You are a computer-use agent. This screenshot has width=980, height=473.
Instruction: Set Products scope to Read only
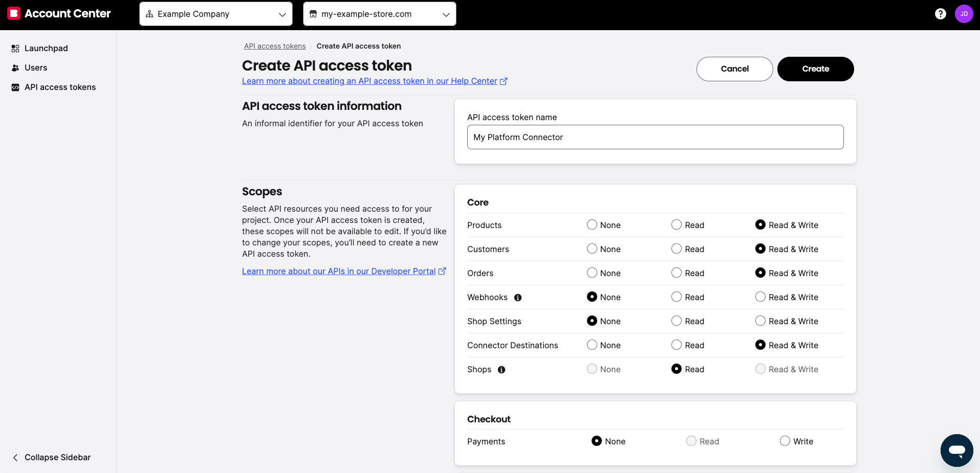coord(677,225)
